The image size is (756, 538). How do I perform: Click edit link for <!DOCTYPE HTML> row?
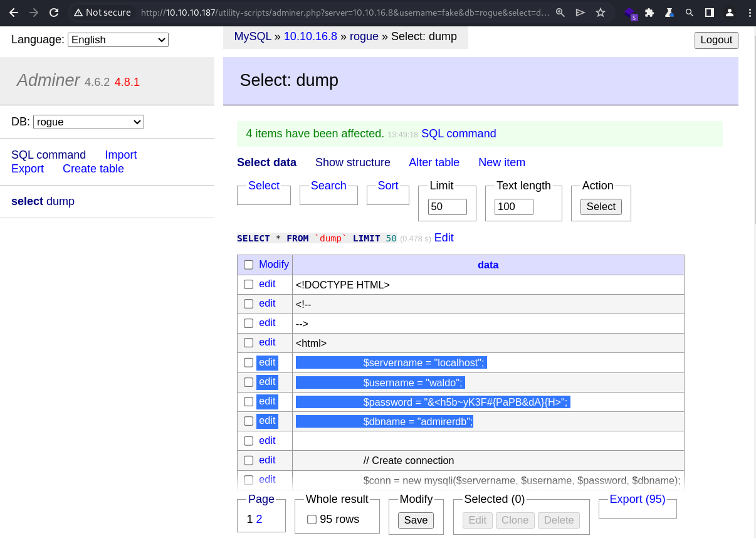tap(267, 284)
